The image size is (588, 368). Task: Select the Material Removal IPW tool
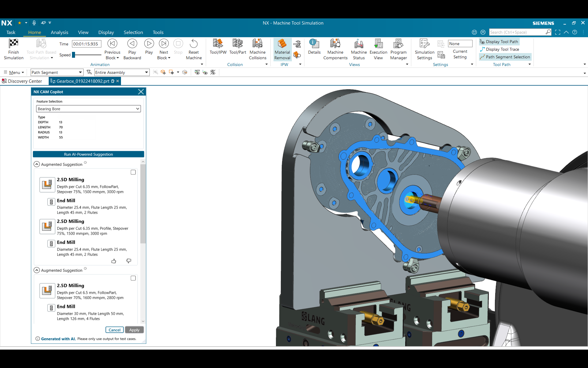click(x=282, y=49)
